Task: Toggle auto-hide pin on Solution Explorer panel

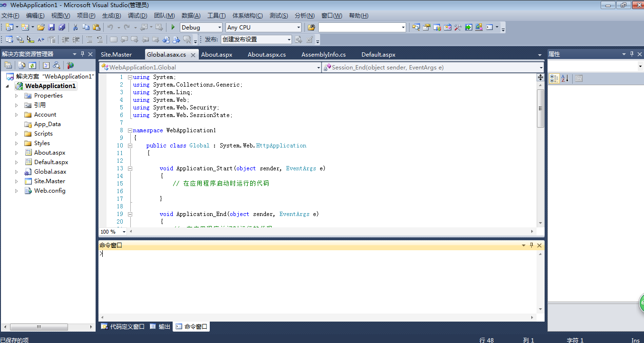Action: tap(83, 54)
